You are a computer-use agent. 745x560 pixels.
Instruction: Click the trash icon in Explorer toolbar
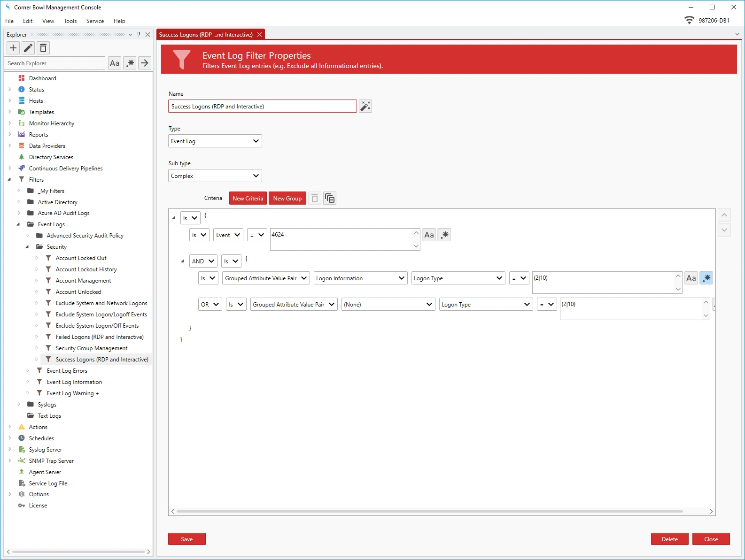(x=43, y=48)
